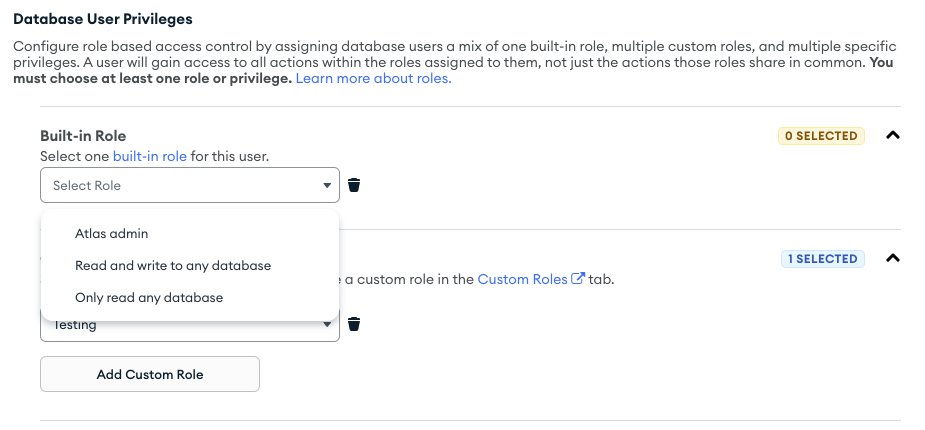The width and height of the screenshot is (925, 430).
Task: Click the Database User Privileges heading
Action: click(x=102, y=18)
